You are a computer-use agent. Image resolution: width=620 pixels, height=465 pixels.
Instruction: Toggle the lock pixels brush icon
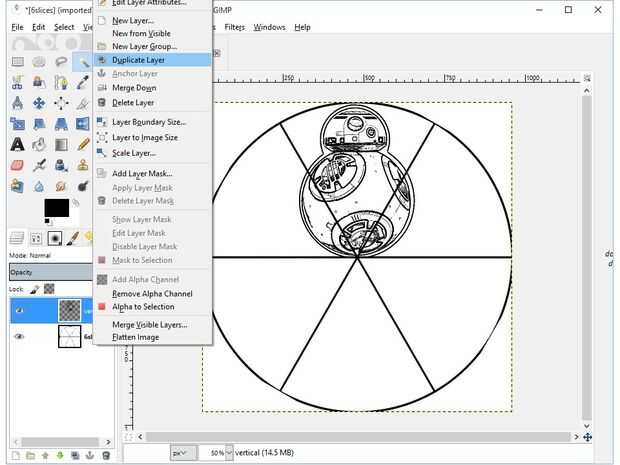(x=35, y=289)
